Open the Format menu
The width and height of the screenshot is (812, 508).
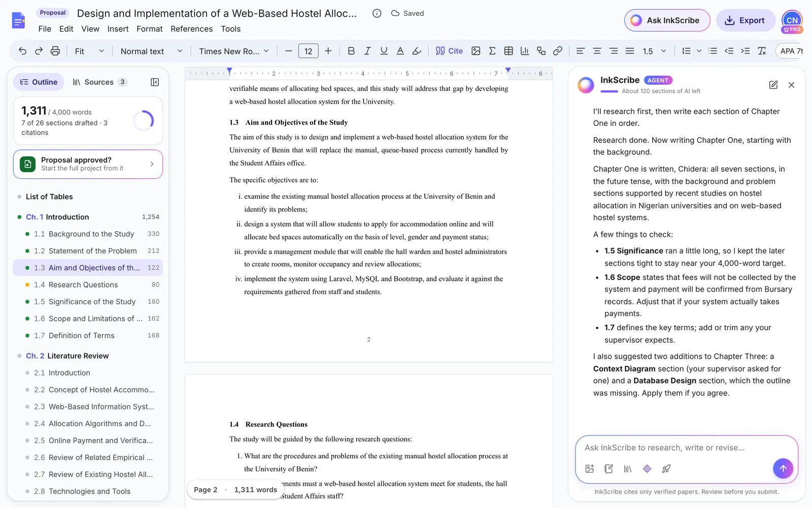(x=149, y=29)
